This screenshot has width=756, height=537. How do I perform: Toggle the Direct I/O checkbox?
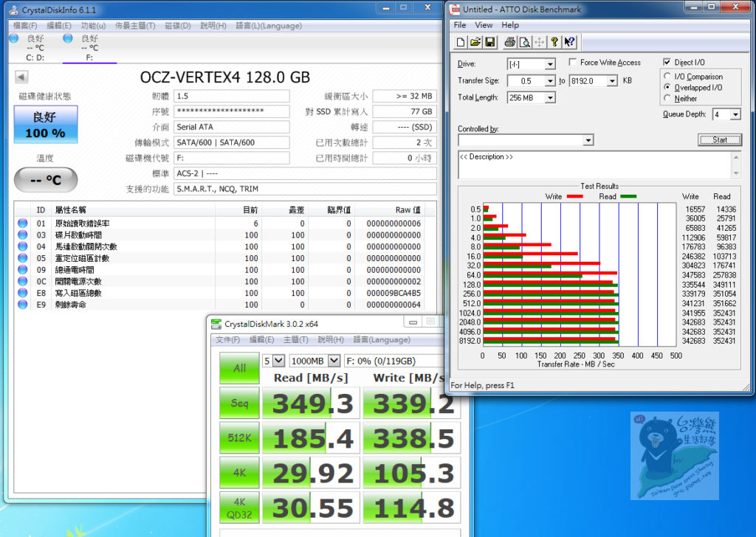pos(667,63)
